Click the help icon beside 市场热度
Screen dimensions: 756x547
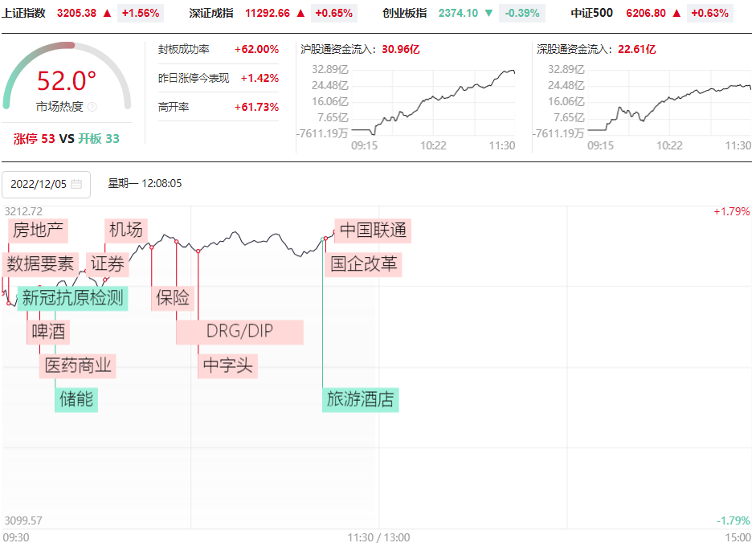(x=92, y=107)
